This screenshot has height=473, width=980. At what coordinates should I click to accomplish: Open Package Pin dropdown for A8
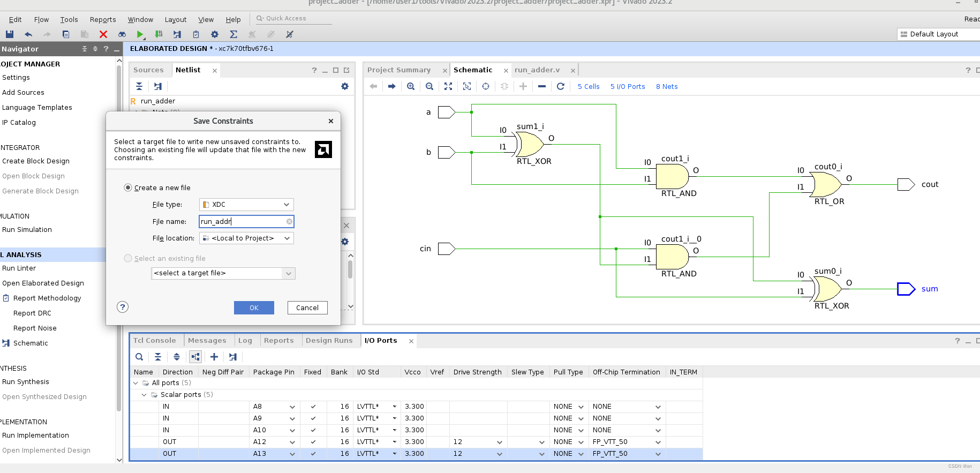pos(292,407)
